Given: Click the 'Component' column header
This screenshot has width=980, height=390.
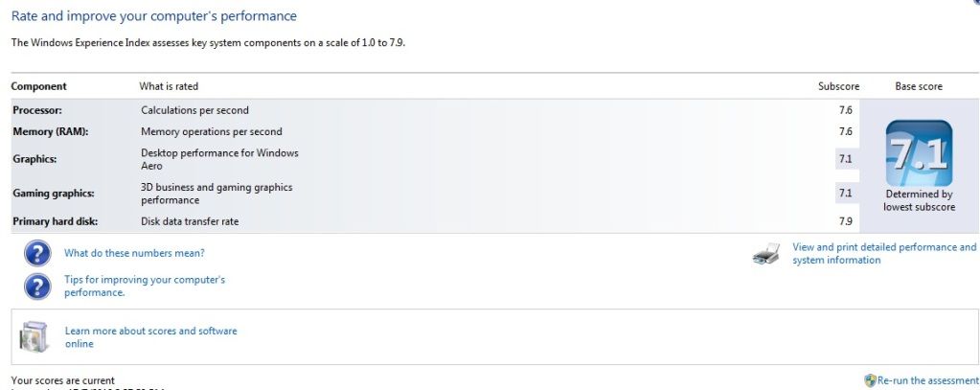Looking at the screenshot, I should tap(39, 86).
